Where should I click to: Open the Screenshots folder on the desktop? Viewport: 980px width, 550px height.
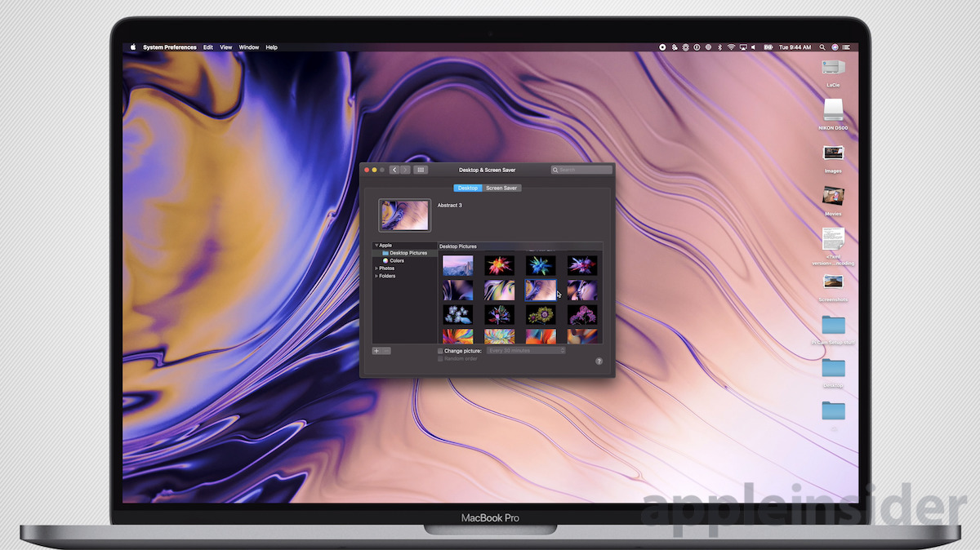833,284
